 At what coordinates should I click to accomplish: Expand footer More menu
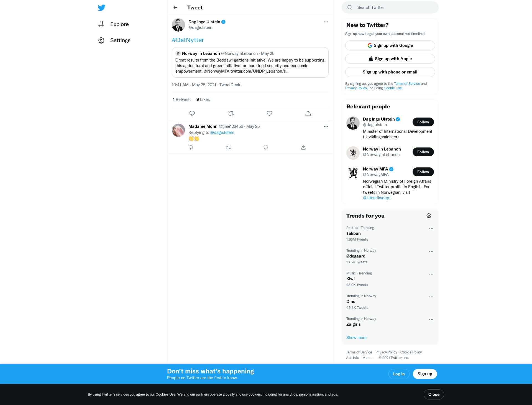(x=368, y=358)
